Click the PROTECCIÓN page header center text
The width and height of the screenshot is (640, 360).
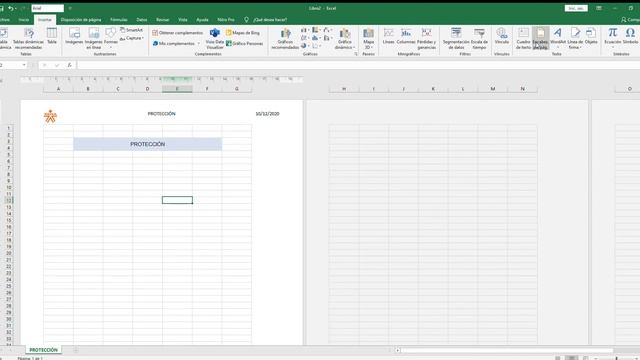(162, 114)
